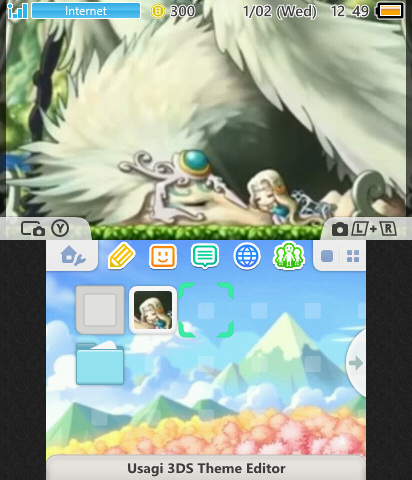This screenshot has width=412, height=480.
Task: Click the play coin count 300
Action: (x=182, y=11)
